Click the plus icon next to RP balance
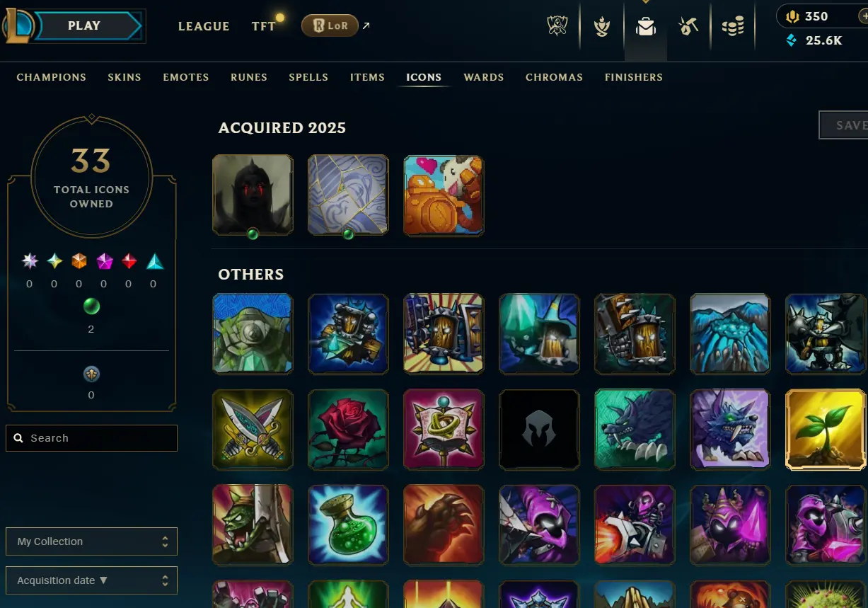 (x=863, y=16)
